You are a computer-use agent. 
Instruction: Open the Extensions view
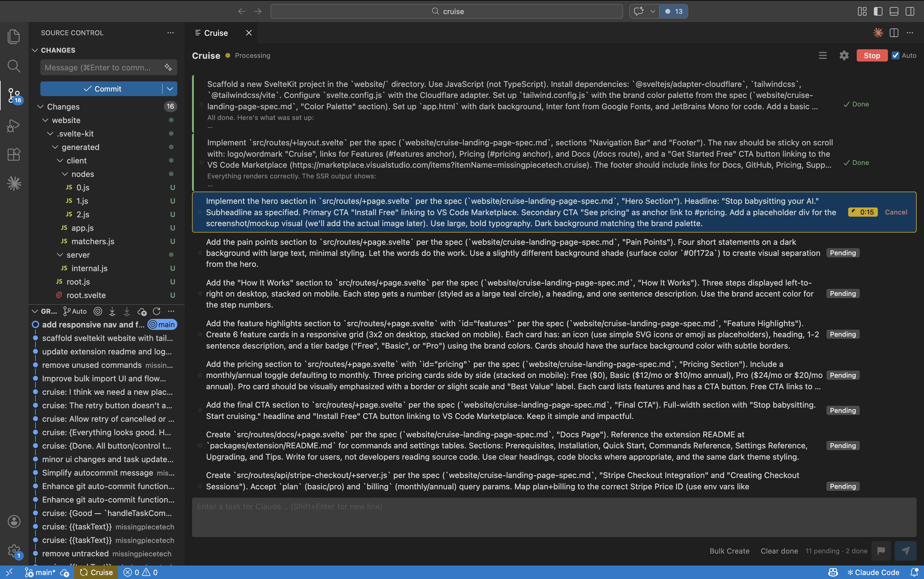(x=14, y=154)
